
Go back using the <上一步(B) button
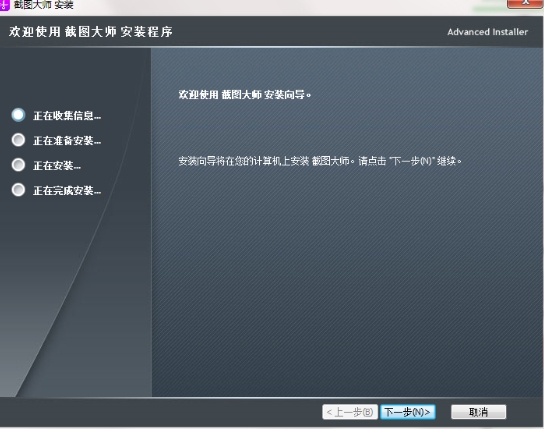click(350, 412)
